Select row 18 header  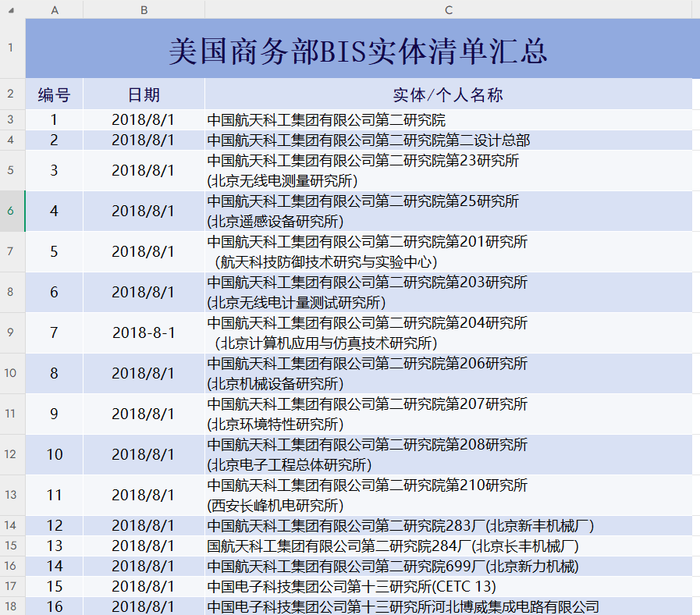[11, 606]
